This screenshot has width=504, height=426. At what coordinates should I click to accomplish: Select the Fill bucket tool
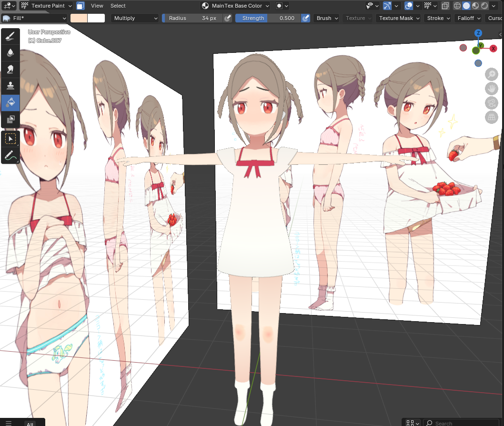[10, 102]
